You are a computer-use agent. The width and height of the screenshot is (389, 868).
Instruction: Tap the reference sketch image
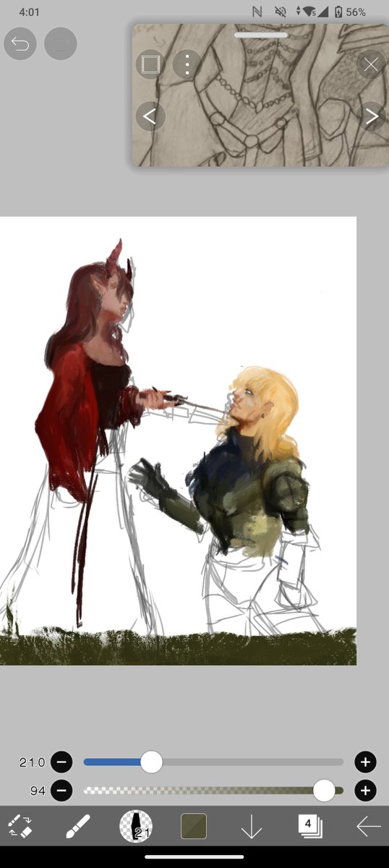[x=260, y=94]
